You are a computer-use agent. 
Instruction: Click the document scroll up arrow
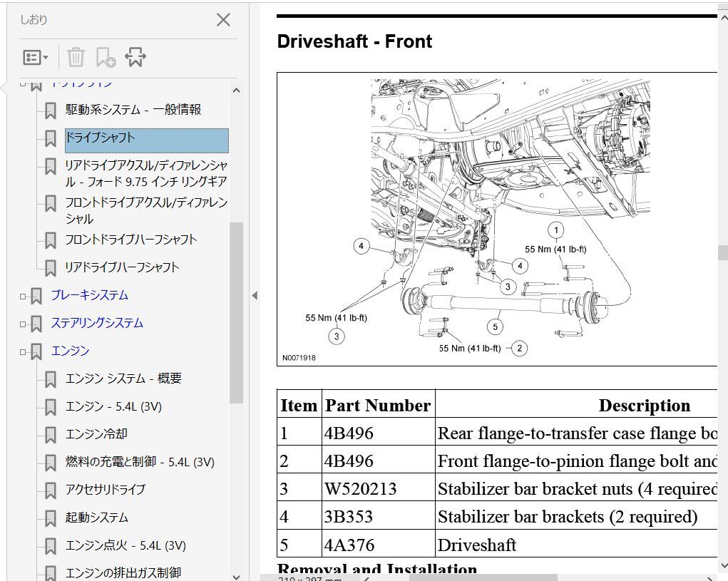[723, 18]
